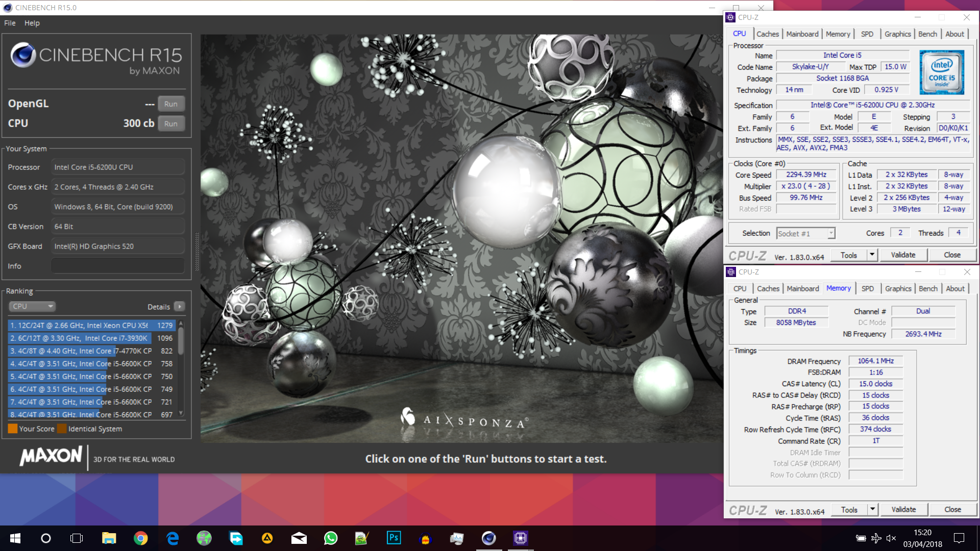980x551 pixels.
Task: Open Bench tab in bottom CPU-Z
Action: pos(928,288)
